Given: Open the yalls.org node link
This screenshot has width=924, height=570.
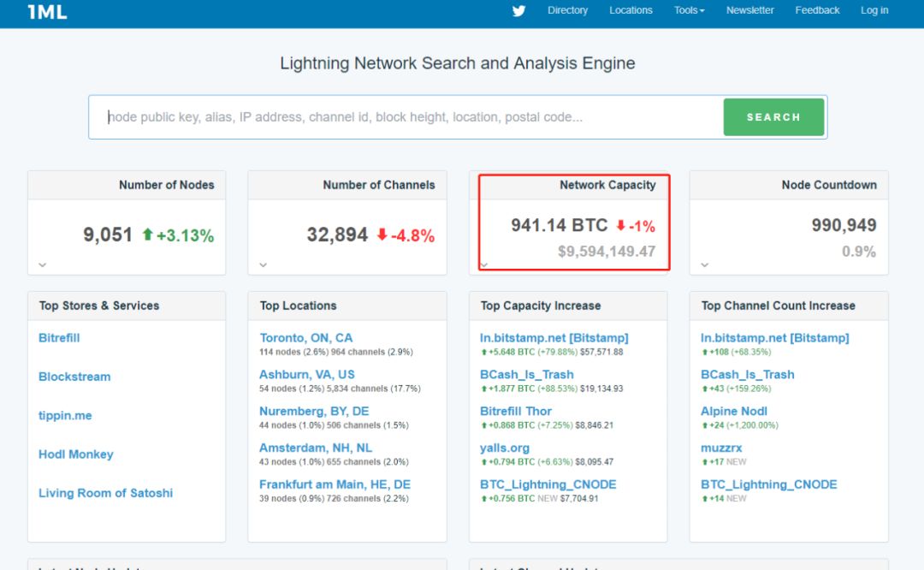Looking at the screenshot, I should pyautogui.click(x=505, y=448).
